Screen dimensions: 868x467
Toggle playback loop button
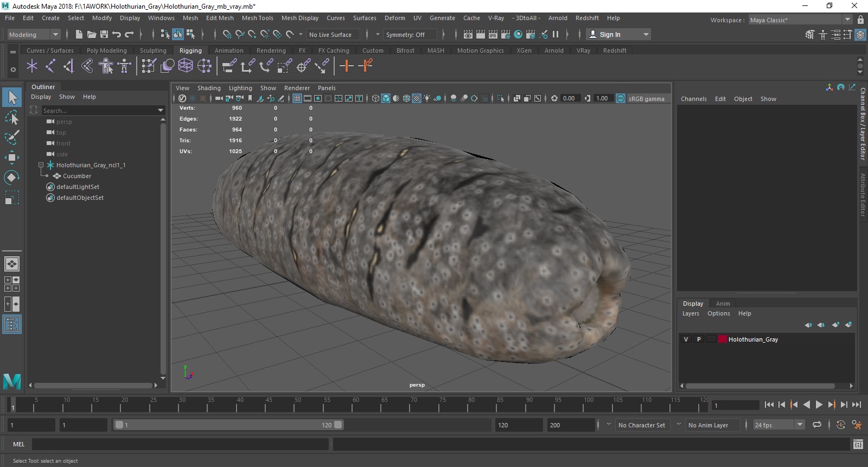tap(817, 425)
